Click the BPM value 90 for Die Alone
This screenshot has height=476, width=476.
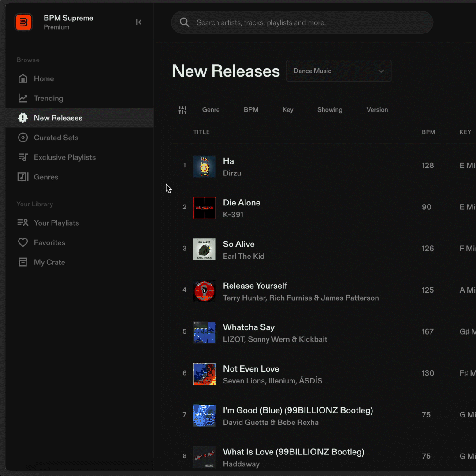click(426, 207)
